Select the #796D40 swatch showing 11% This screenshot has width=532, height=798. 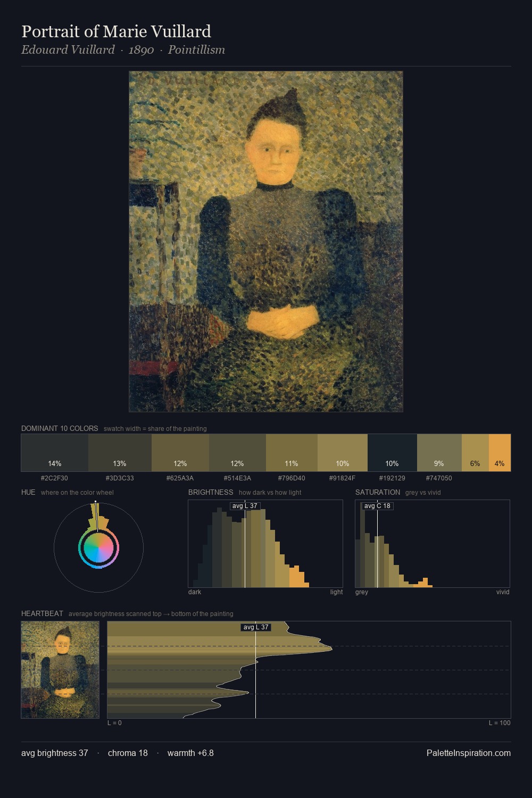tap(292, 453)
